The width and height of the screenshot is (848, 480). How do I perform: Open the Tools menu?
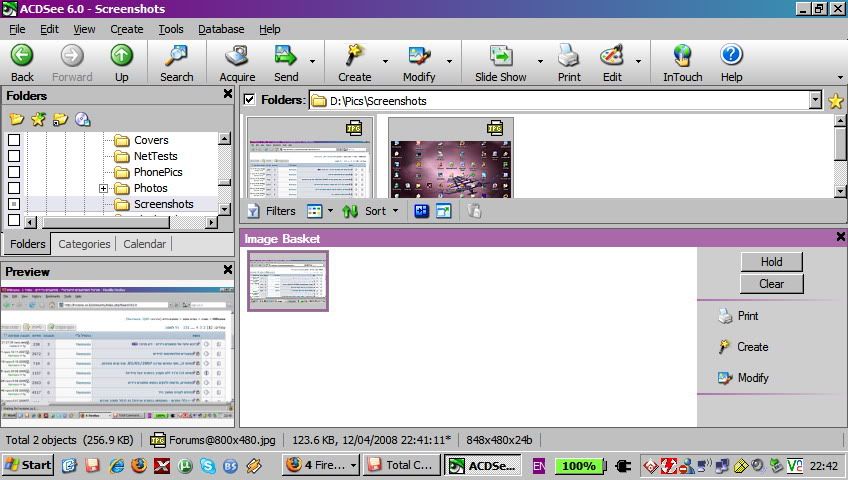coord(171,29)
